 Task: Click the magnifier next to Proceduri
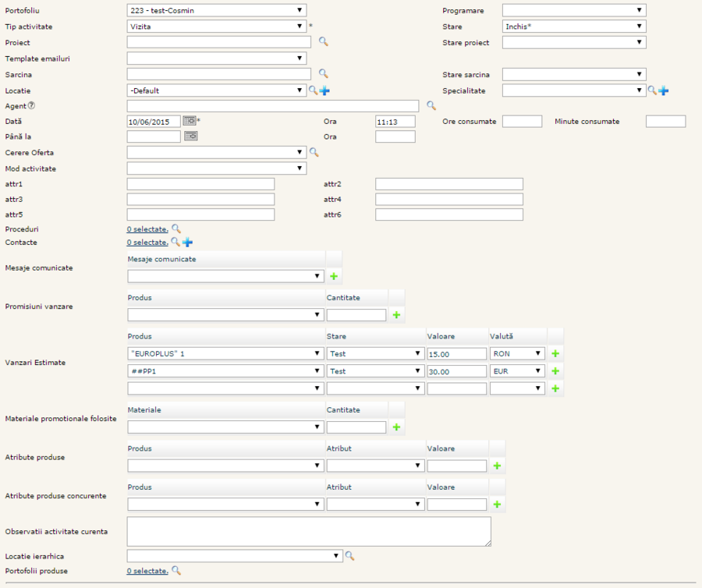(176, 229)
